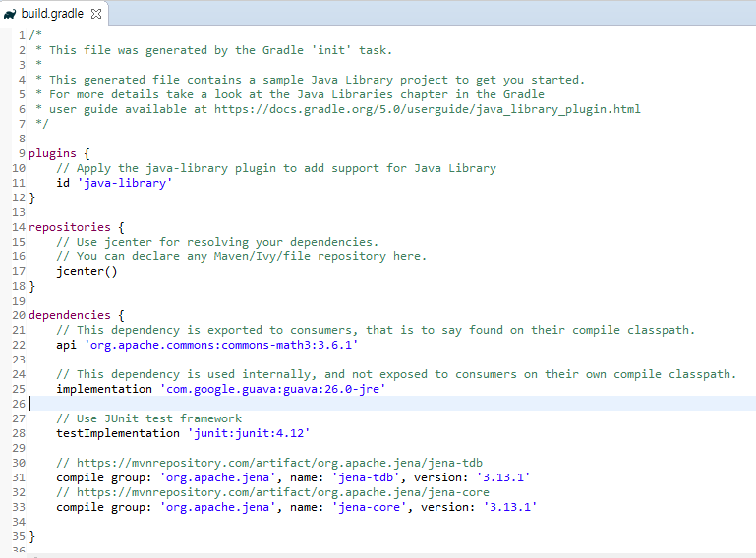The height and width of the screenshot is (558, 756).
Task: Select the build.gradle editor tab
Action: click(x=52, y=14)
